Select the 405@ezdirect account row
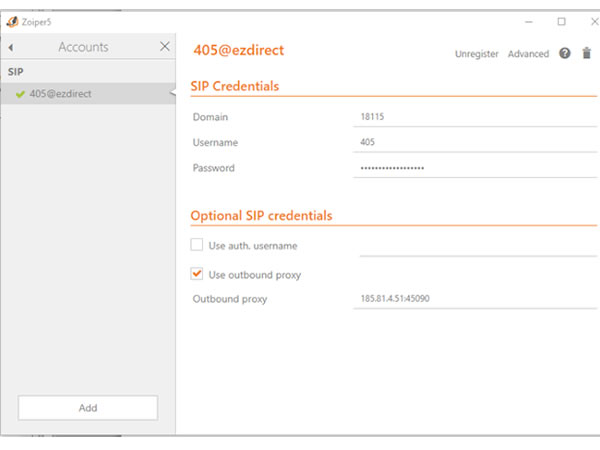Image resolution: width=600 pixels, height=450 pixels. (88, 94)
